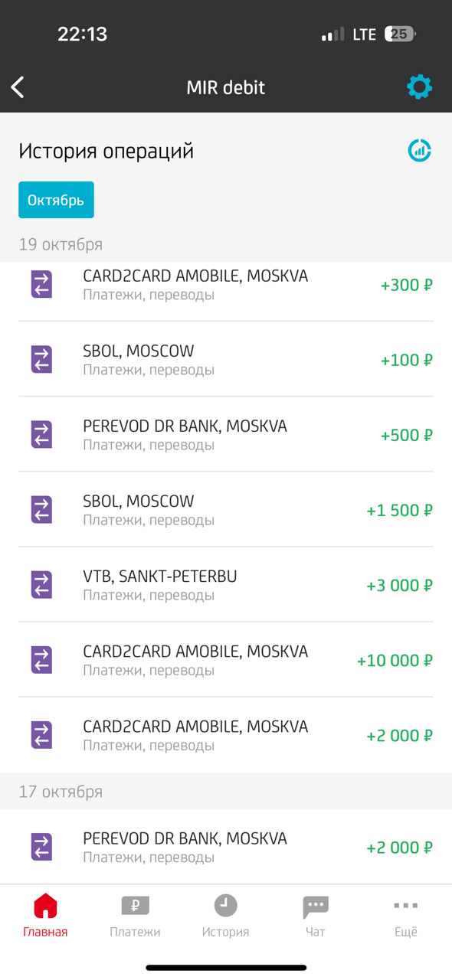Viewport: 452px width, 980px height.
Task: Tap the MIR debit title
Action: tap(226, 87)
